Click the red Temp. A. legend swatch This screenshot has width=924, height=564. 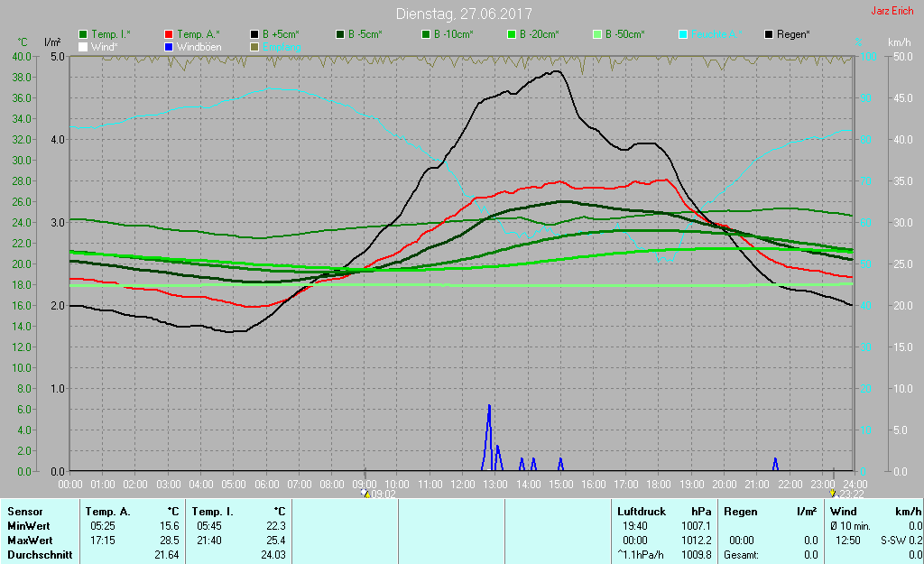[x=169, y=35]
